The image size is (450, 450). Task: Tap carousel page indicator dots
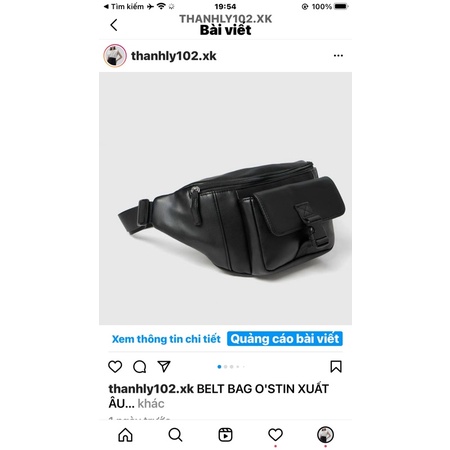(x=231, y=367)
